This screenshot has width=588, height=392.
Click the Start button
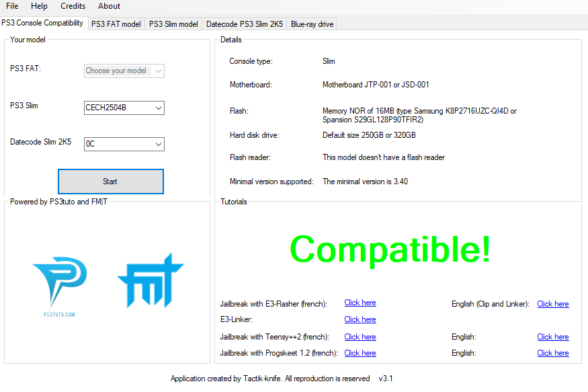(x=111, y=182)
